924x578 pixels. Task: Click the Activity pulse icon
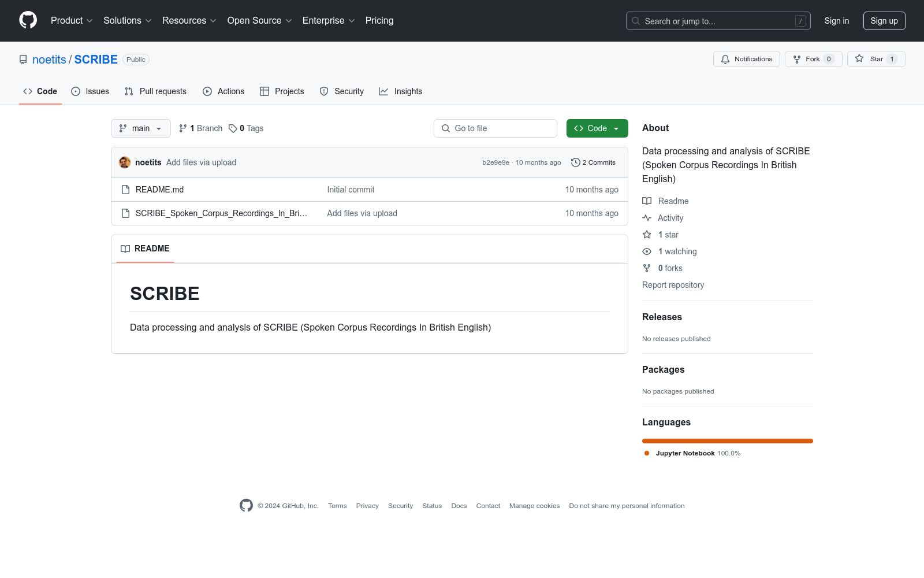point(647,218)
